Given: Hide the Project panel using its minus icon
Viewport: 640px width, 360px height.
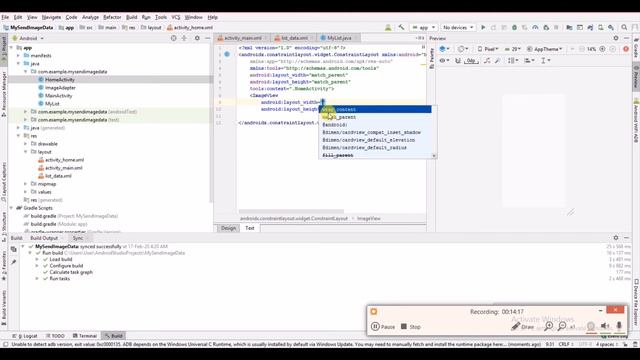Looking at the screenshot, I should [208, 38].
